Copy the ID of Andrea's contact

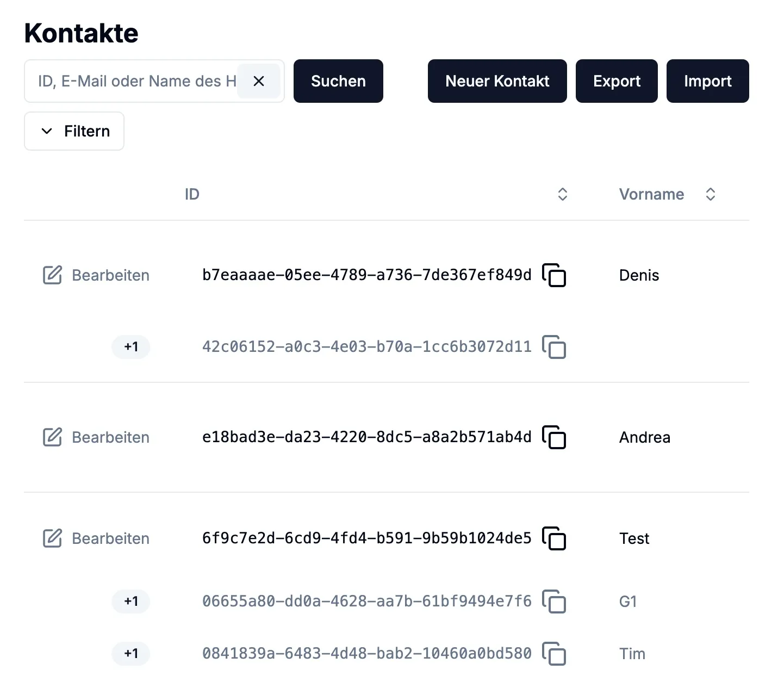pos(555,437)
